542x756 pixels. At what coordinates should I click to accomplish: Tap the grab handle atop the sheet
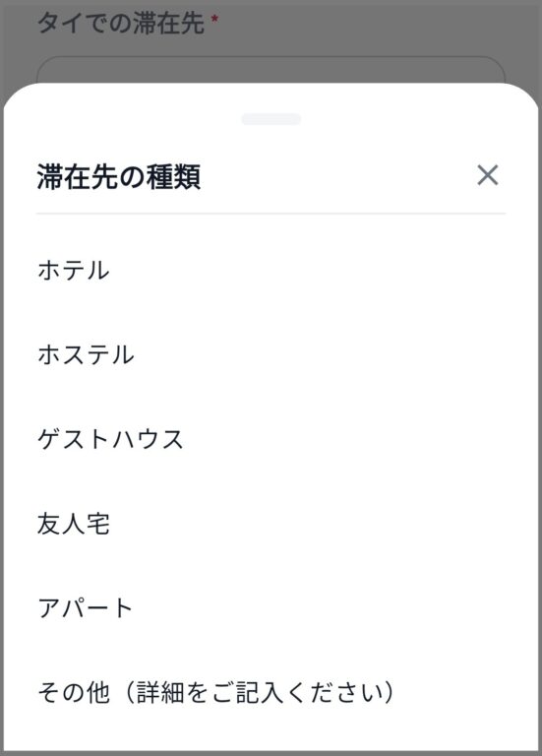271,119
